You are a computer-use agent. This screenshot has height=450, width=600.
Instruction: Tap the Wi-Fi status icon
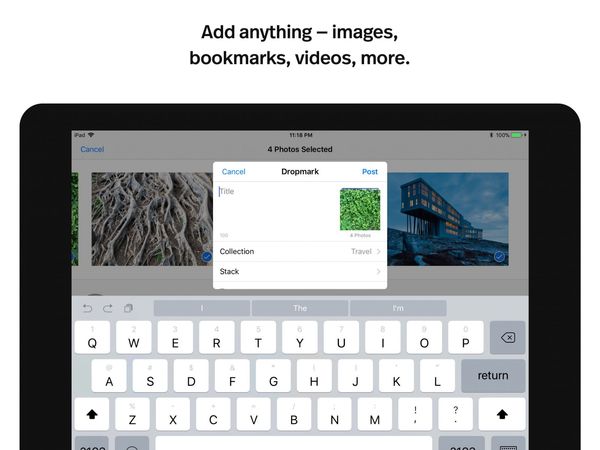click(91, 135)
